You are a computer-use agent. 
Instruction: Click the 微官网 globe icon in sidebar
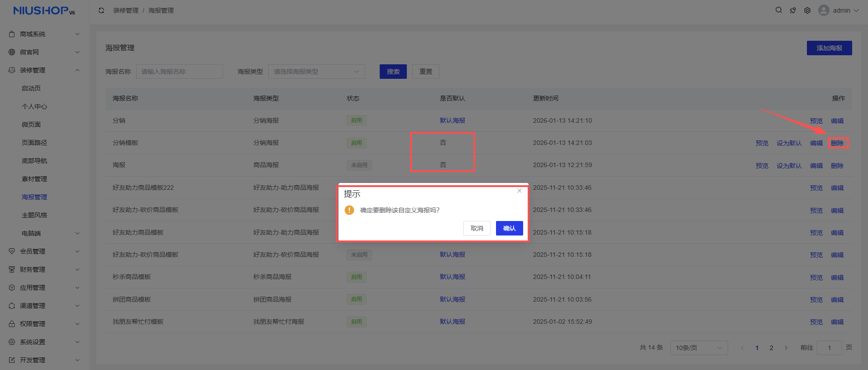(x=12, y=52)
